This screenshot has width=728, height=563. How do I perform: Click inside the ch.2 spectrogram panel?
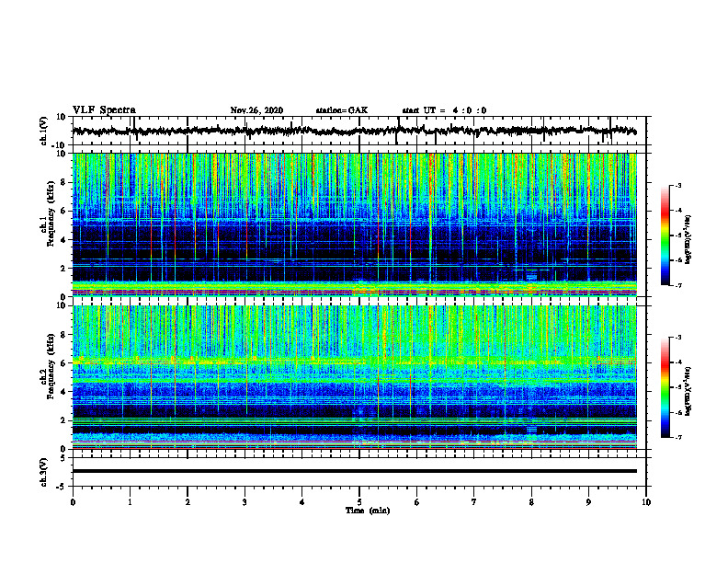coord(354,377)
